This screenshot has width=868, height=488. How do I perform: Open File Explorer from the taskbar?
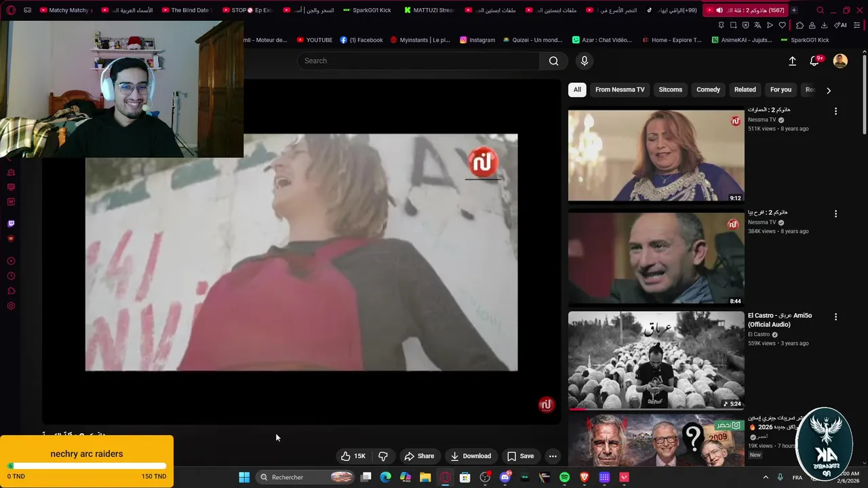425,477
